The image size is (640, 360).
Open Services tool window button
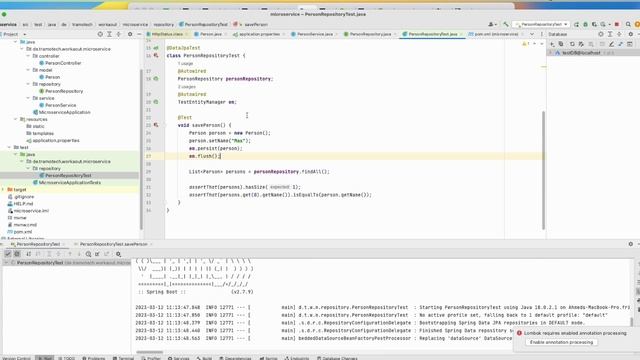point(179,358)
